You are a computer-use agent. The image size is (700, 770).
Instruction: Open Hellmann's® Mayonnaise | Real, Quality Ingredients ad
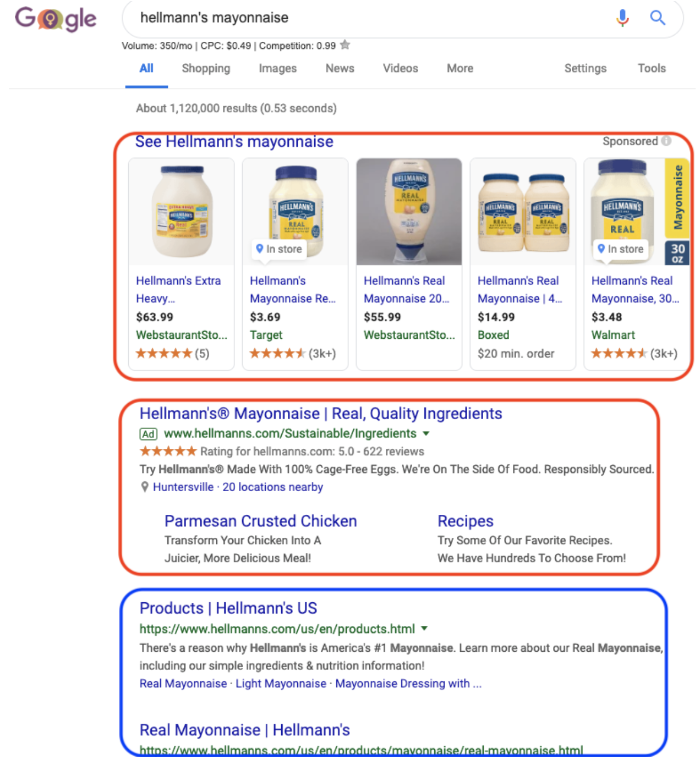click(321, 414)
